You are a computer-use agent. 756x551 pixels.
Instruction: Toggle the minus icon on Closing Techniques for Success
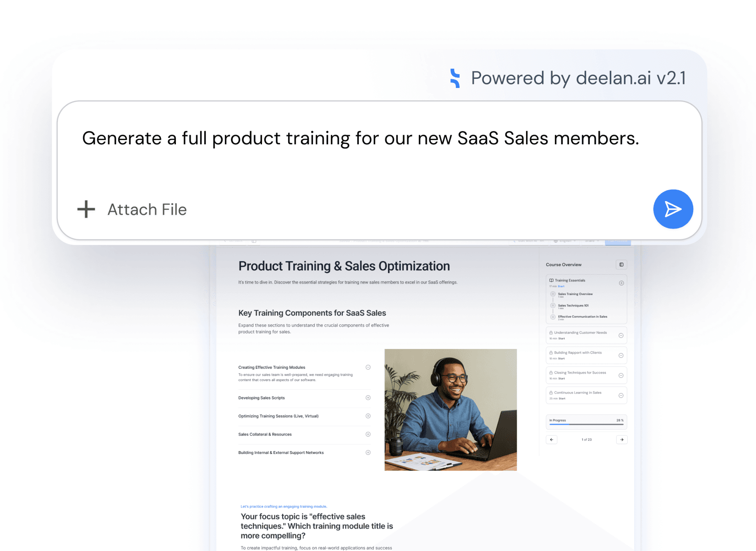tap(621, 376)
